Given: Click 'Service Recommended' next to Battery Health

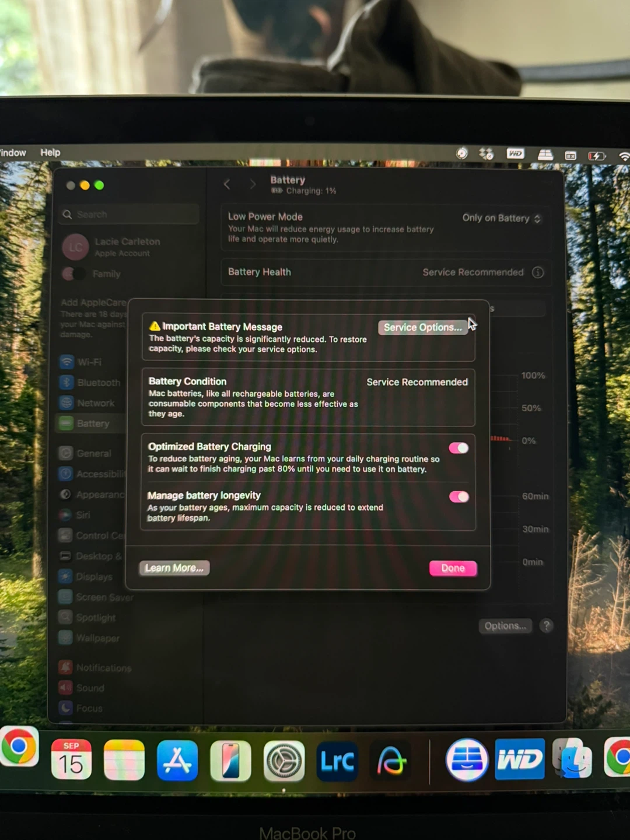Looking at the screenshot, I should click(x=473, y=272).
